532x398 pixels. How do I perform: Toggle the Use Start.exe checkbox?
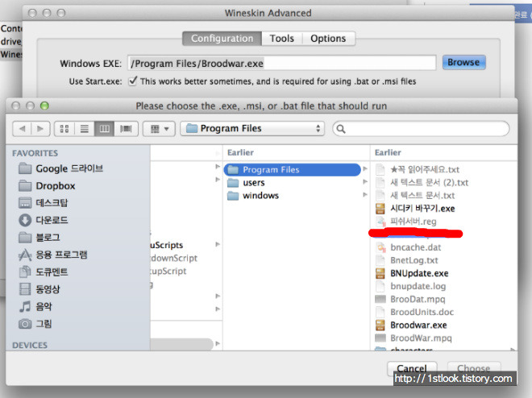point(133,81)
